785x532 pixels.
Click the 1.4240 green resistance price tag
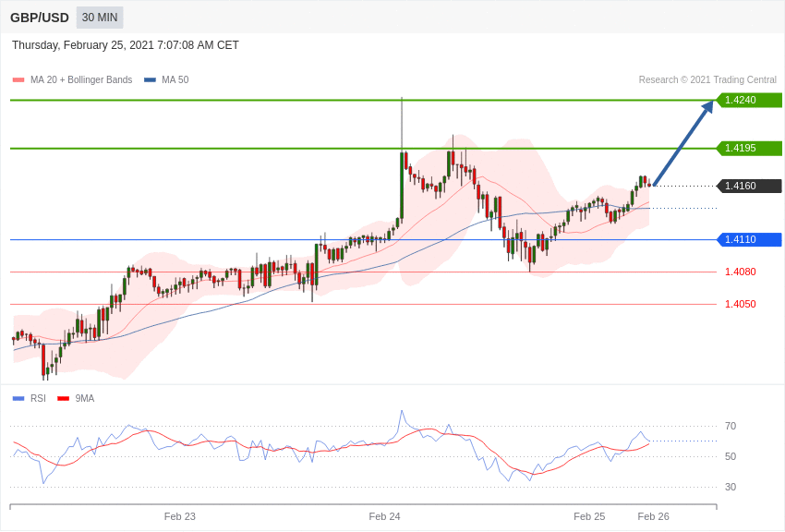click(x=750, y=100)
